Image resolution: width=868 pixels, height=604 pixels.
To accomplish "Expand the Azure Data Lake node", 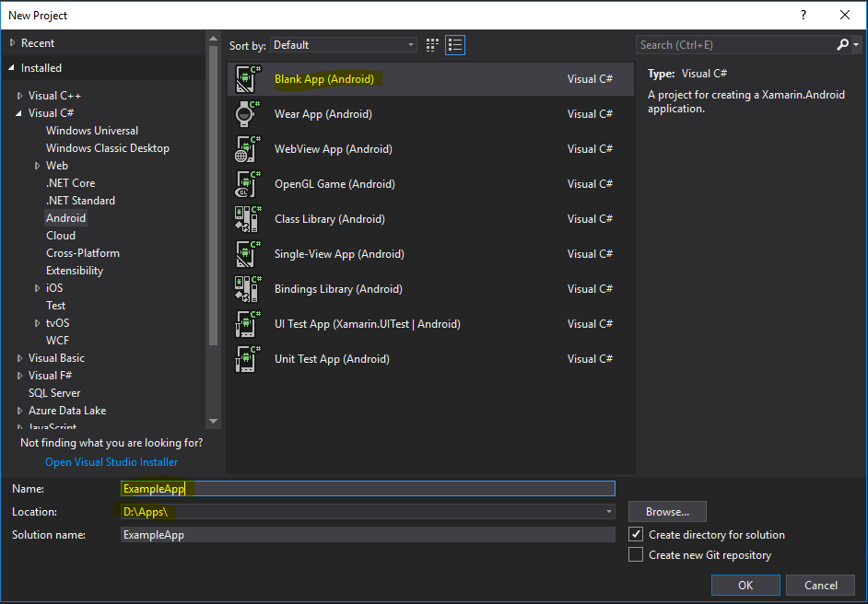I will [20, 411].
